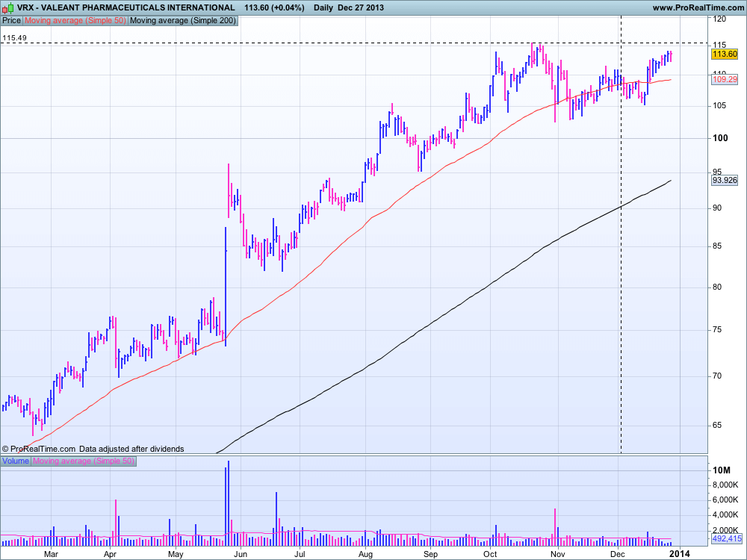The width and height of the screenshot is (747, 560).
Task: Click the Data adjusted after dividends note
Action: pos(131,449)
